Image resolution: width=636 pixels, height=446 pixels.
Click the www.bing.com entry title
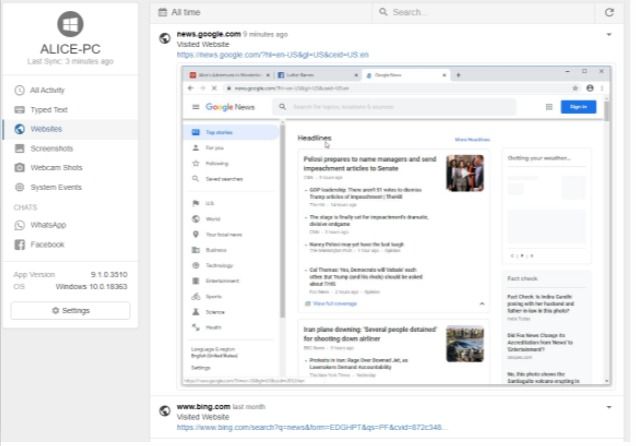click(x=204, y=407)
